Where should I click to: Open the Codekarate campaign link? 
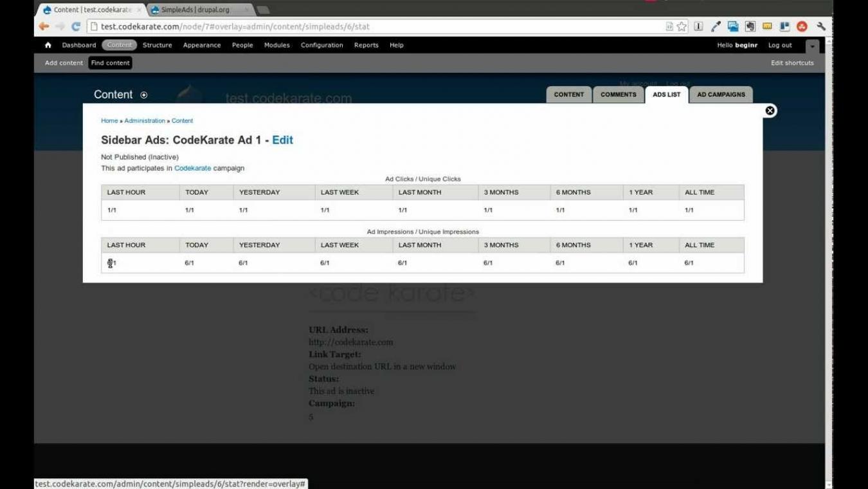click(193, 169)
